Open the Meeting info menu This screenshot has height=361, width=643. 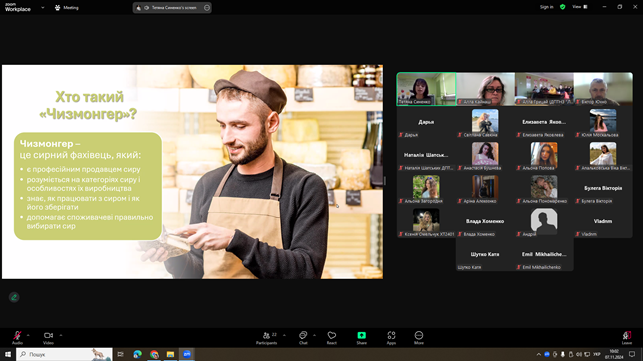pyautogui.click(x=66, y=7)
